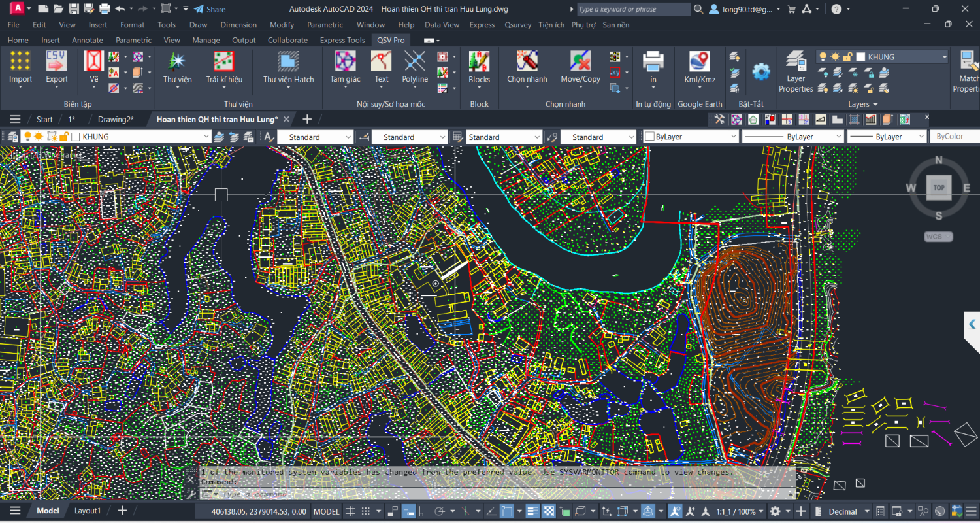Click the CSV Export icon
This screenshot has height=523, width=980.
tap(56, 61)
